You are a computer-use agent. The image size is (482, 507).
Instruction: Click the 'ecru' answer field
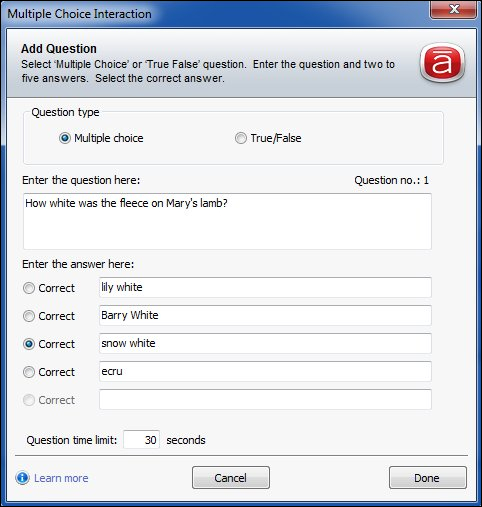coord(265,371)
